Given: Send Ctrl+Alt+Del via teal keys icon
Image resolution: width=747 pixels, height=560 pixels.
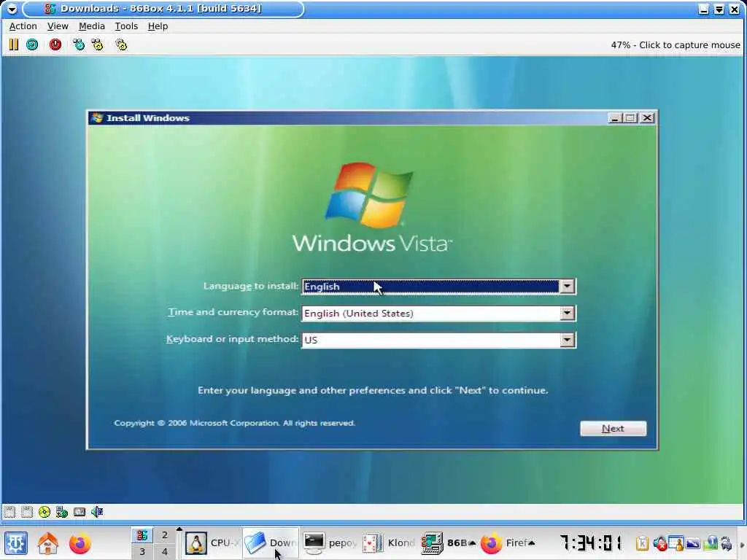Looking at the screenshot, I should [79, 44].
